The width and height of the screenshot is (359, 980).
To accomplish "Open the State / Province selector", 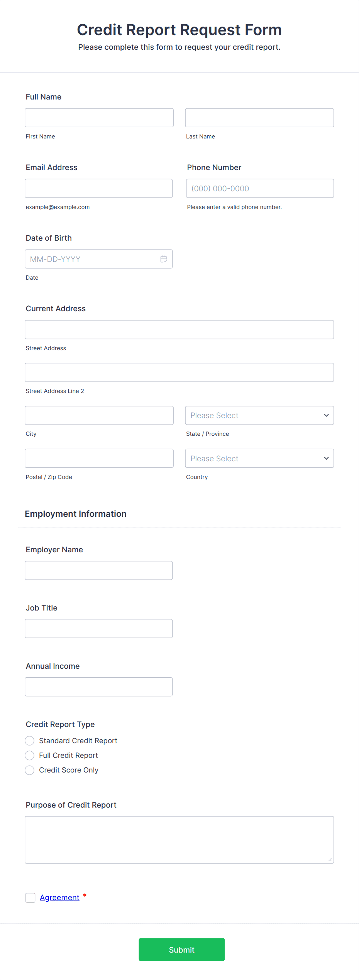I will click(x=259, y=415).
